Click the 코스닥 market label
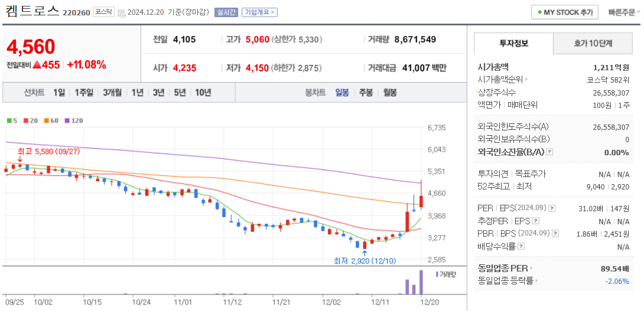This screenshot has height=311, width=644. 103,12
